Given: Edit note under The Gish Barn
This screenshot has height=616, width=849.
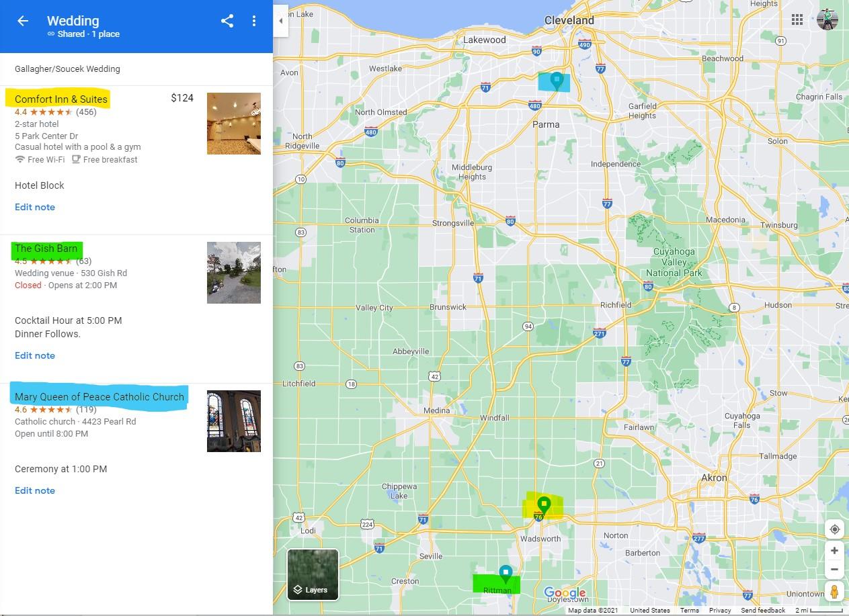Looking at the screenshot, I should 35,355.
